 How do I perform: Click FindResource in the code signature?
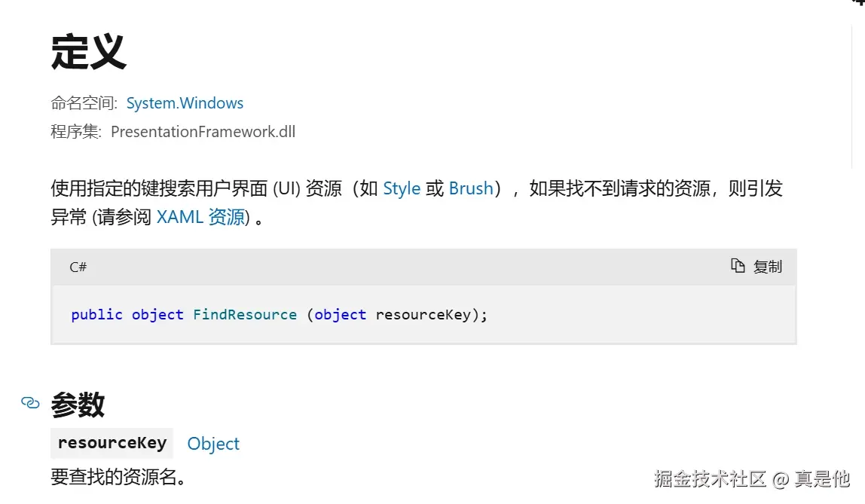click(x=245, y=315)
